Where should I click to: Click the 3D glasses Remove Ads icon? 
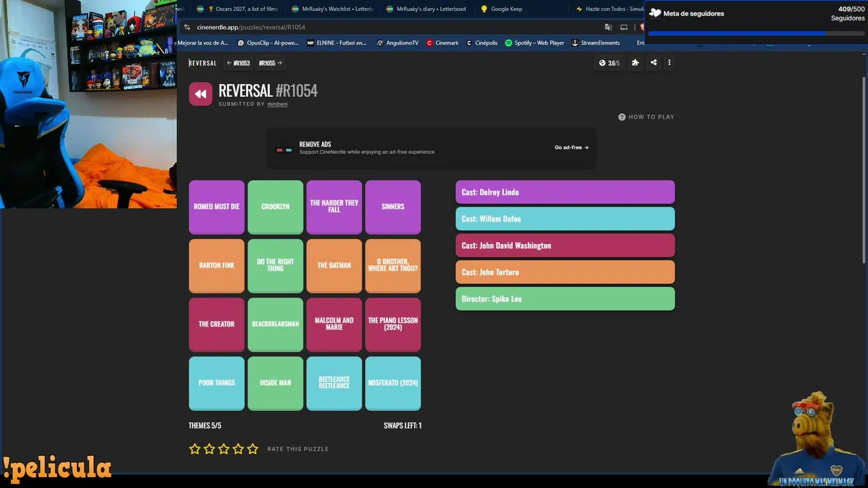[x=284, y=148]
